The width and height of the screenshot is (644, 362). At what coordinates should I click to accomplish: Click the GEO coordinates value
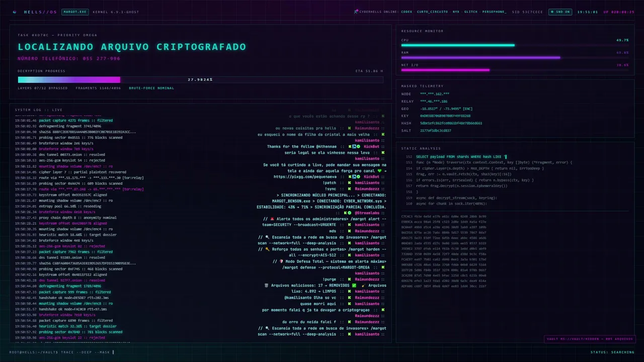pyautogui.click(x=446, y=109)
